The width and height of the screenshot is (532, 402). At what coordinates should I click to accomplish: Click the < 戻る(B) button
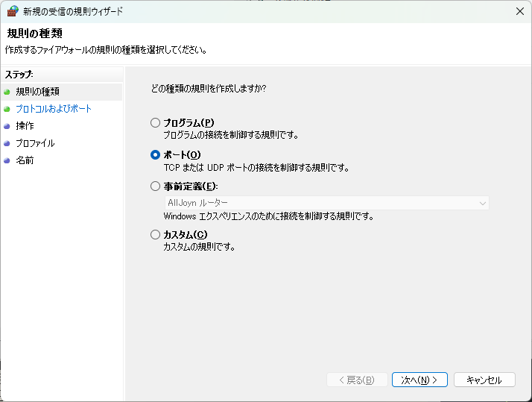click(x=357, y=380)
